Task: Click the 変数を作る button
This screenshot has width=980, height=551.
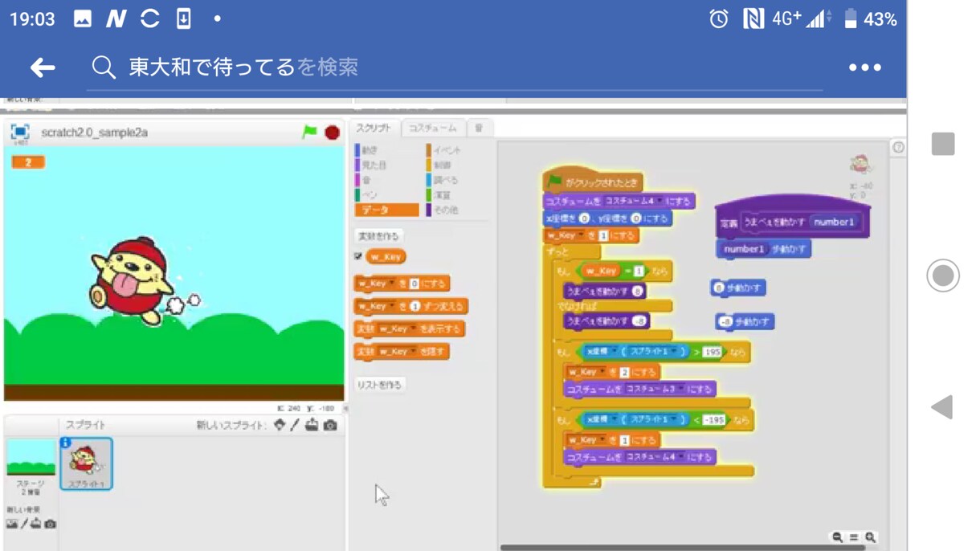Action: pyautogui.click(x=378, y=236)
